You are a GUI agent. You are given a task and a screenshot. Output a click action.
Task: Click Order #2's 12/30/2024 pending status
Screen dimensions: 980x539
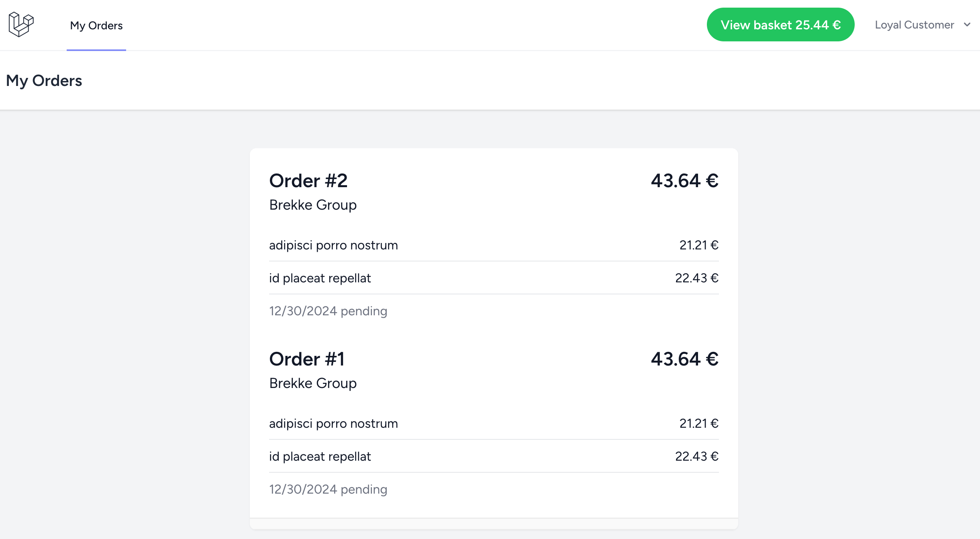[x=328, y=311]
